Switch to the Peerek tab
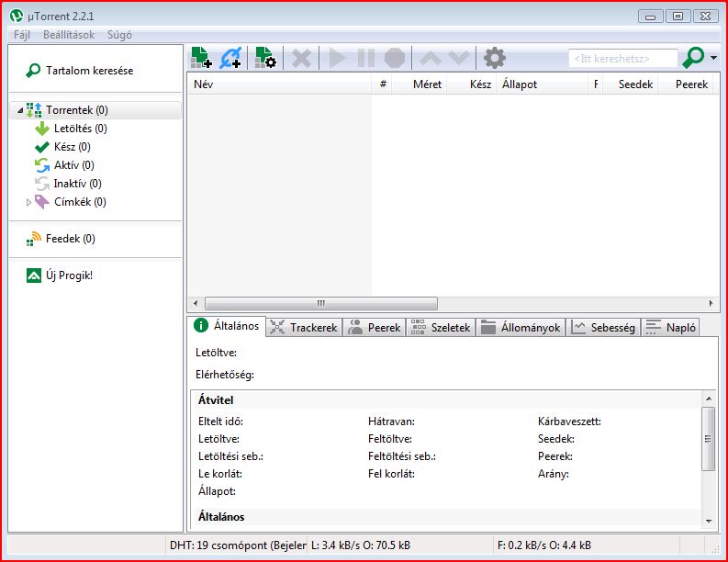The height and width of the screenshot is (562, 728). (375, 328)
